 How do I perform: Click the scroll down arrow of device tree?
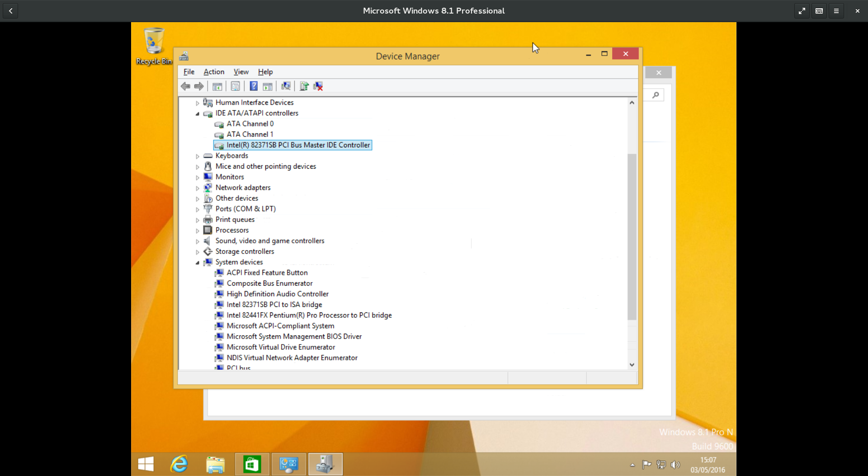click(632, 365)
